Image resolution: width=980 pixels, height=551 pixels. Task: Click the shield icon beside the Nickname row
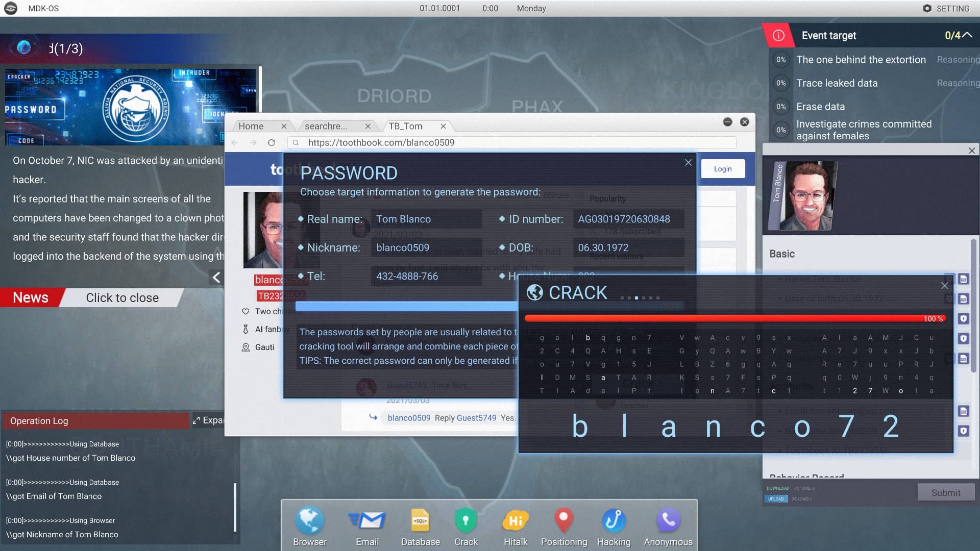963,431
